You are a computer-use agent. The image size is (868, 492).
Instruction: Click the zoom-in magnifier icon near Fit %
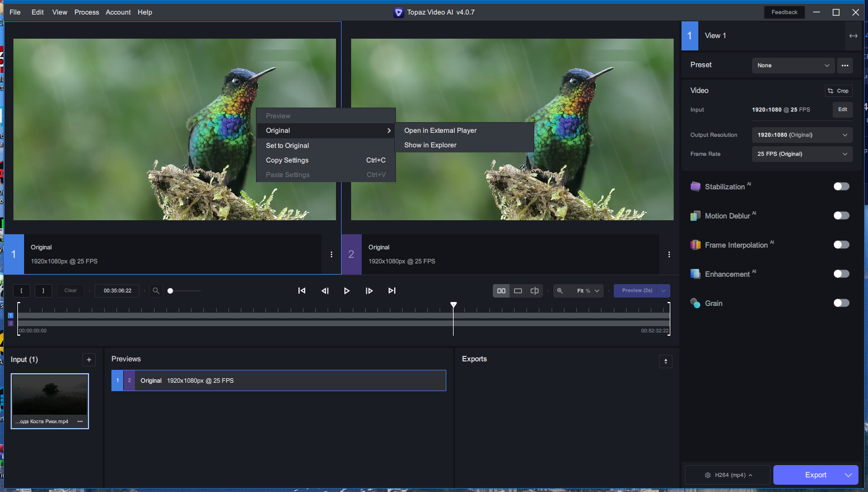[560, 290]
